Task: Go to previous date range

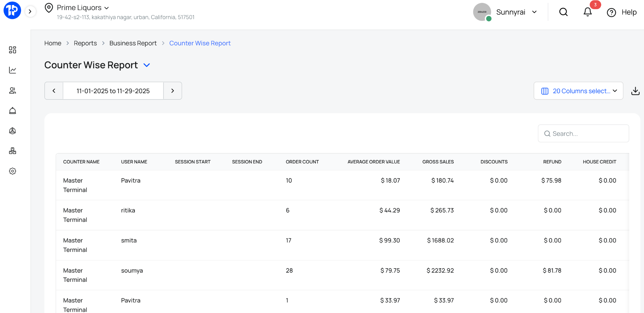Action: click(x=54, y=91)
